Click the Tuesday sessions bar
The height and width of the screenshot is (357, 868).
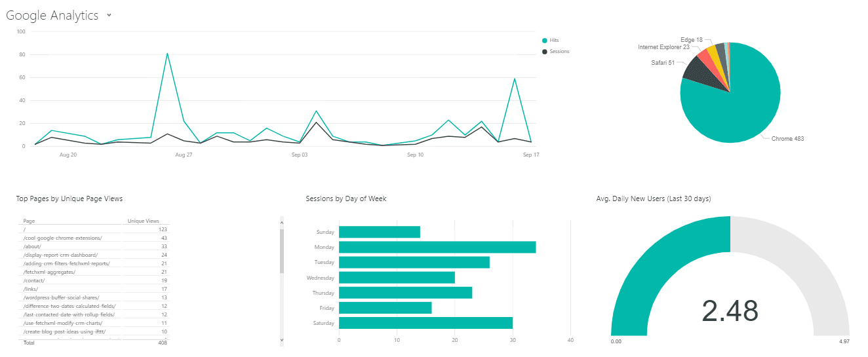pos(414,262)
